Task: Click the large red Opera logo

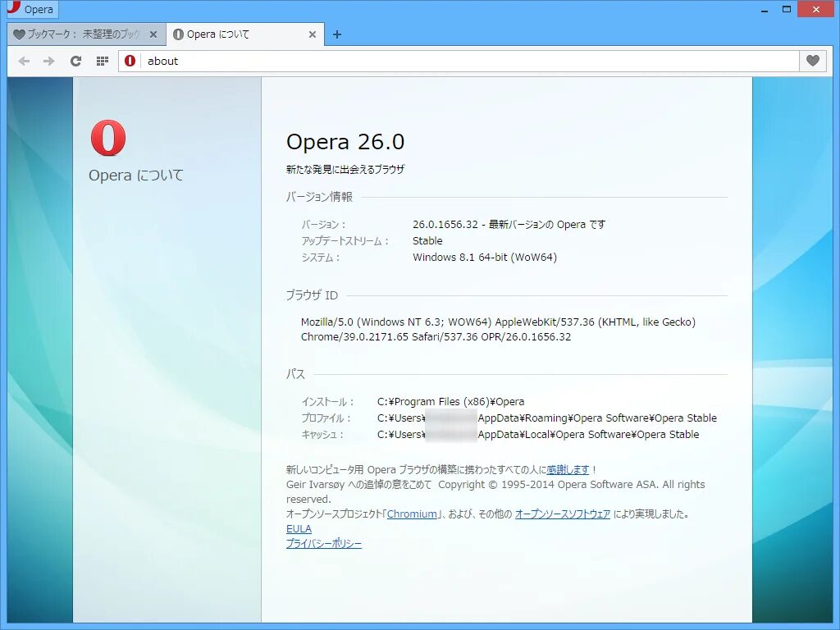Action: tap(108, 138)
